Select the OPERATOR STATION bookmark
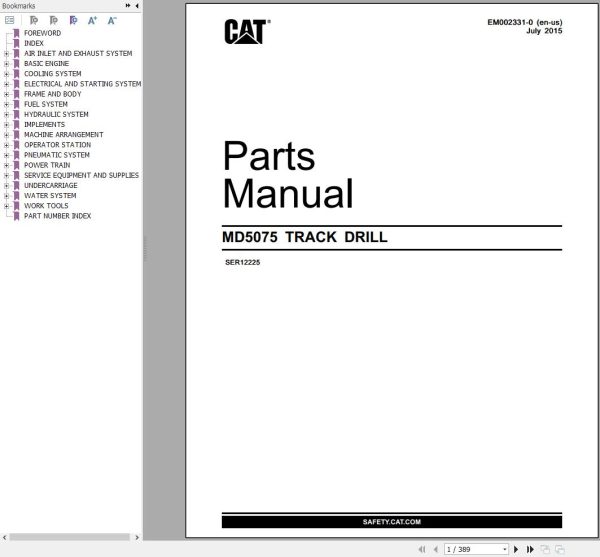The image size is (600, 557). (x=57, y=145)
